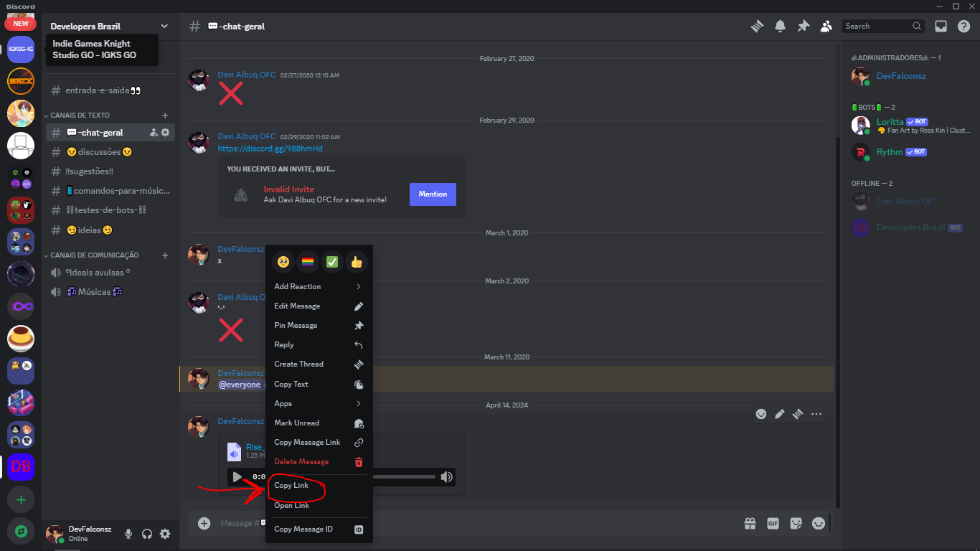The width and height of the screenshot is (980, 551).
Task: Open the testes-de-bots channel
Action: pos(110,210)
